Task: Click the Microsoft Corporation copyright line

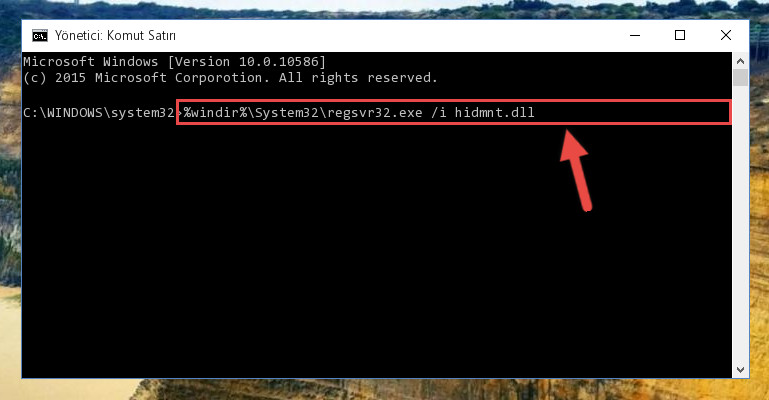Action: 230,78
